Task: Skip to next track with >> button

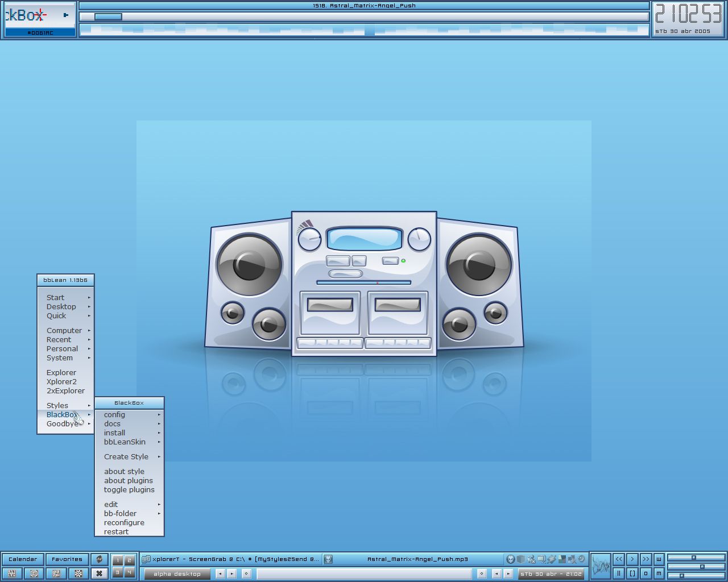Action: point(646,559)
